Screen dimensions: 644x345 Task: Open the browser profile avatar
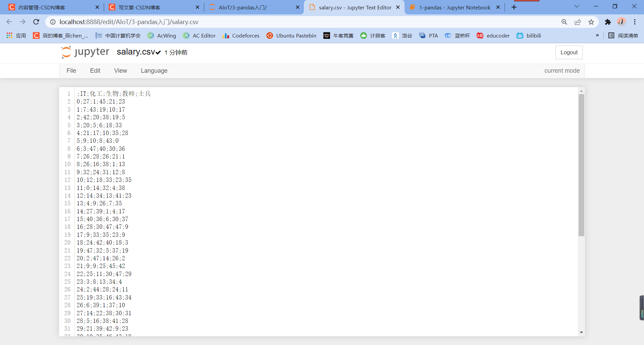621,22
